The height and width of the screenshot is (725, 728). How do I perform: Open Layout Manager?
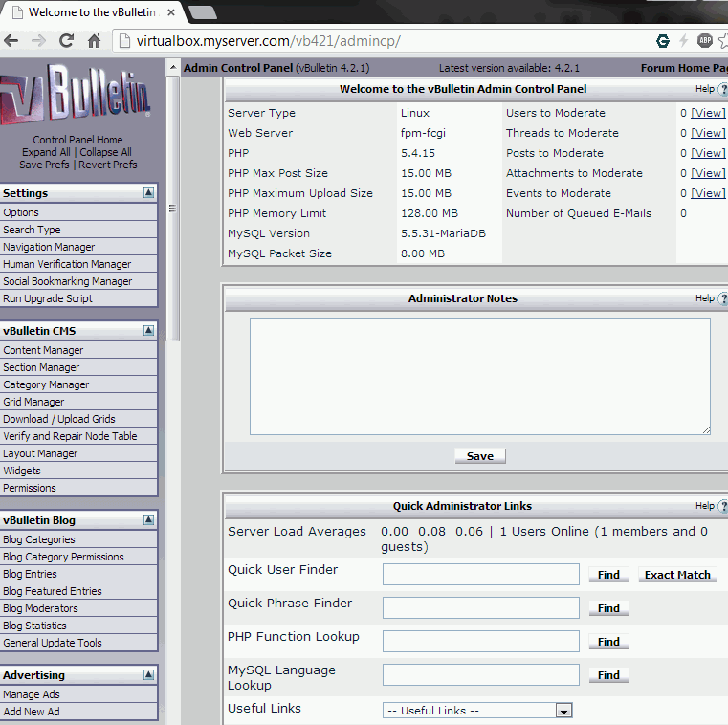78,453
